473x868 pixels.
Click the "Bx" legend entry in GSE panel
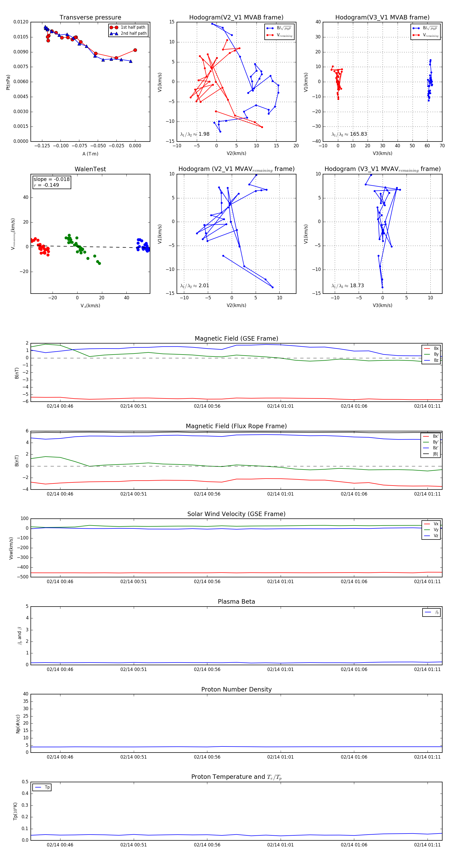click(x=431, y=349)
